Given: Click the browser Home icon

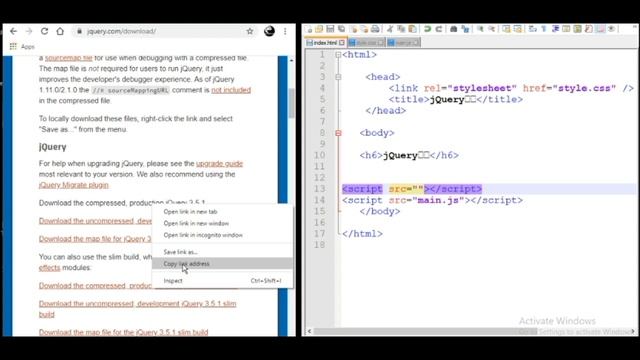Looking at the screenshot, I should (x=60, y=31).
